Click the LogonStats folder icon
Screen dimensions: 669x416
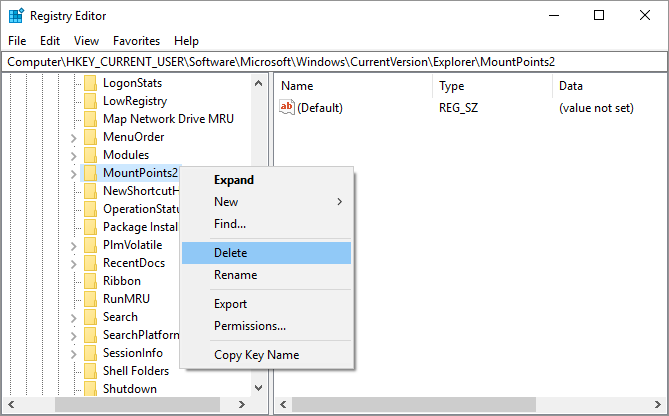click(x=90, y=83)
